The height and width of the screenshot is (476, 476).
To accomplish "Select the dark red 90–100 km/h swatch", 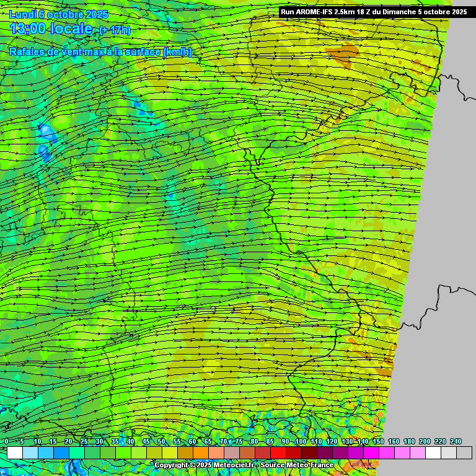I will point(293,452).
